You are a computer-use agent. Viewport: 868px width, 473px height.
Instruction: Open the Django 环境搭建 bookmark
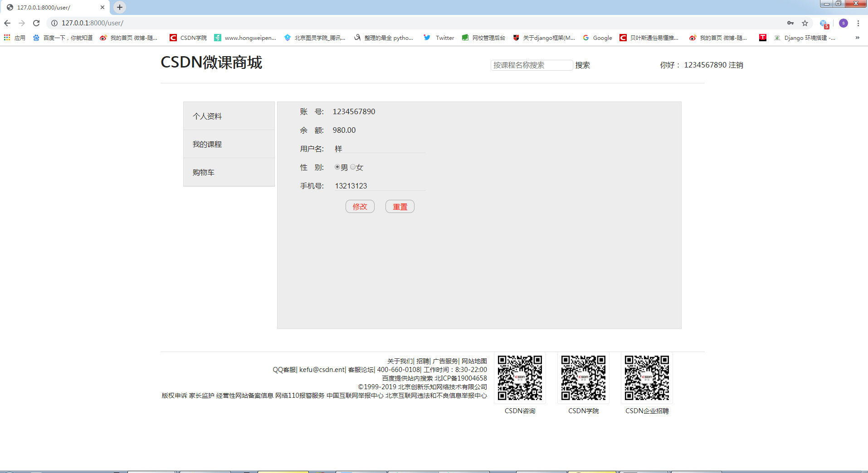click(x=805, y=38)
